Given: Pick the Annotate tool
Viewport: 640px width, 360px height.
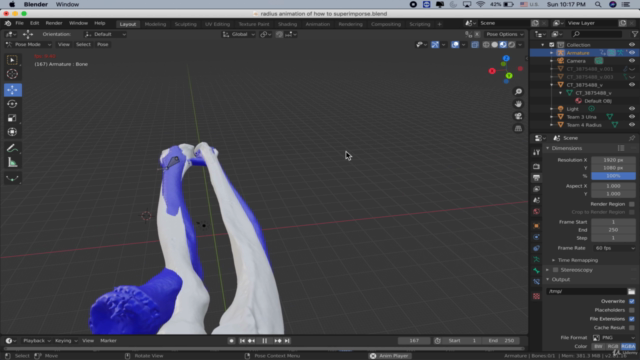Looking at the screenshot, I should pyautogui.click(x=12, y=149).
